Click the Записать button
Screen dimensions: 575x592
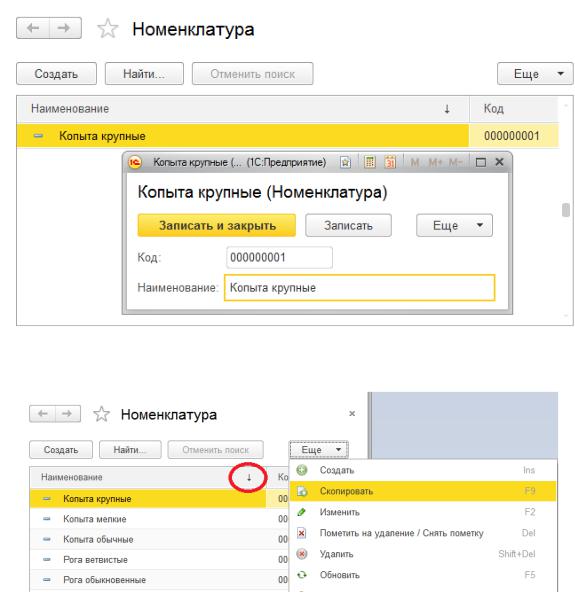(348, 225)
